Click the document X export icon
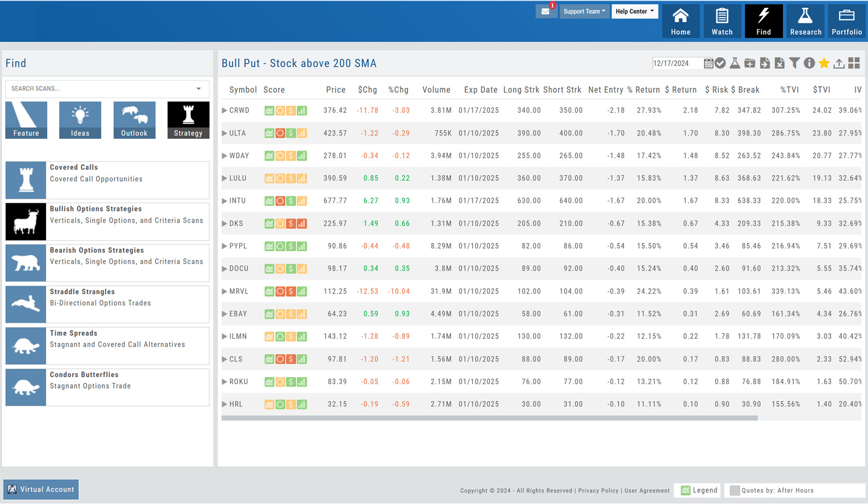 [779, 63]
